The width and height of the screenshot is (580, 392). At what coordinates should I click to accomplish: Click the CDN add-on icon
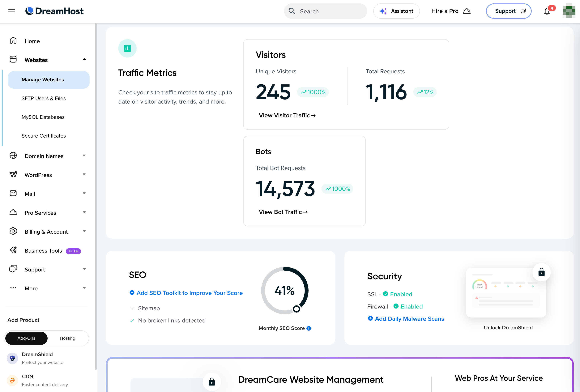point(12,380)
